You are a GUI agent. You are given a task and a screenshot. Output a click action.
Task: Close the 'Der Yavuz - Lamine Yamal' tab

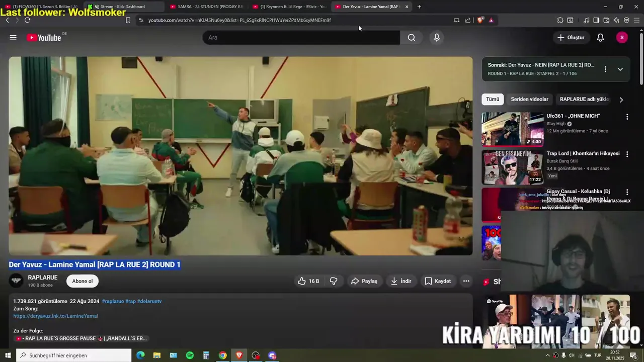(x=407, y=7)
